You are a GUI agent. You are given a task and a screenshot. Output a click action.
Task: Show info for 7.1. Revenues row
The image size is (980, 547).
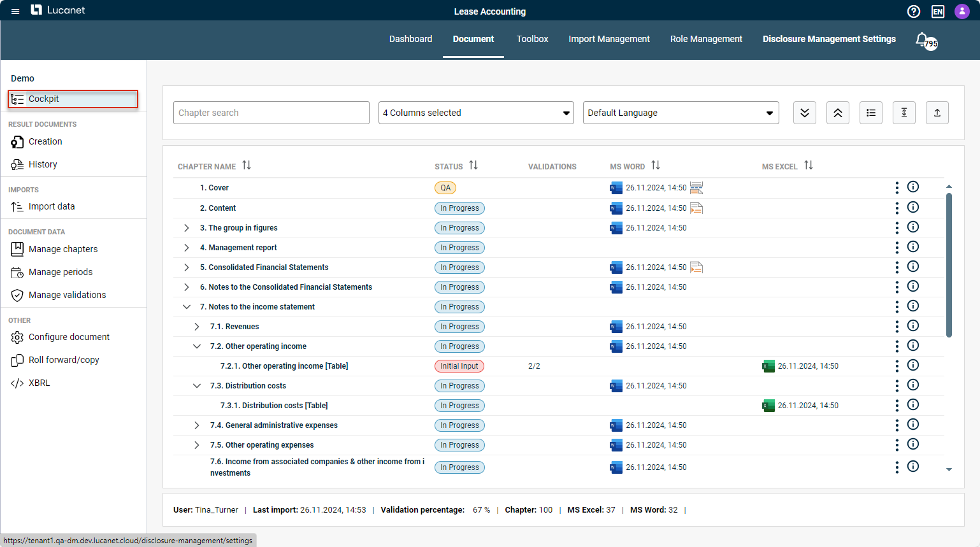913,325
